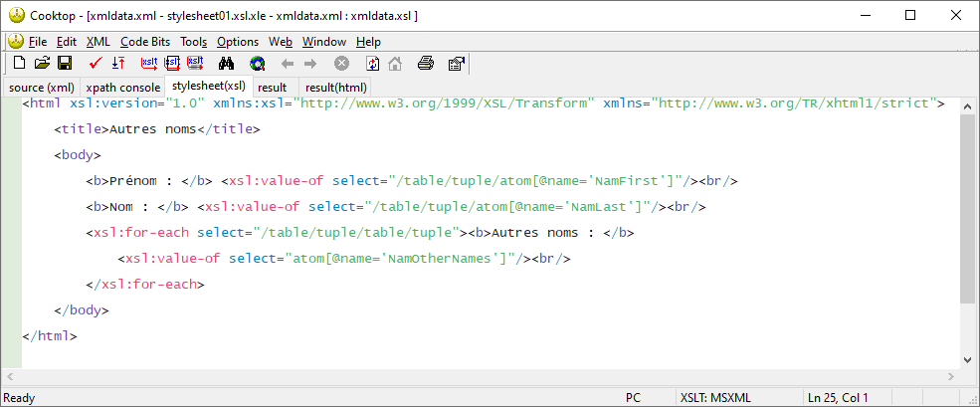Click the Cooktop icon in the title bar
Viewport: 980px width, 407px height.
[18, 15]
